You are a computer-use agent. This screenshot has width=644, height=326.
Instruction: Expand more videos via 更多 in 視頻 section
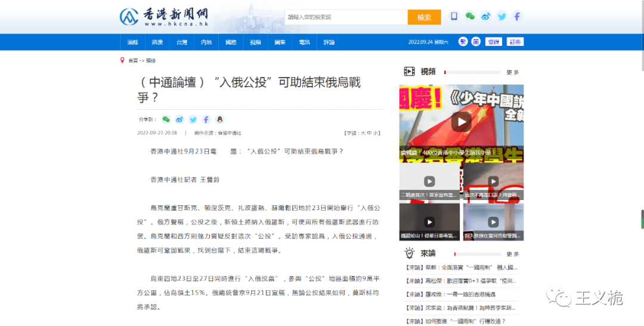pyautogui.click(x=512, y=72)
